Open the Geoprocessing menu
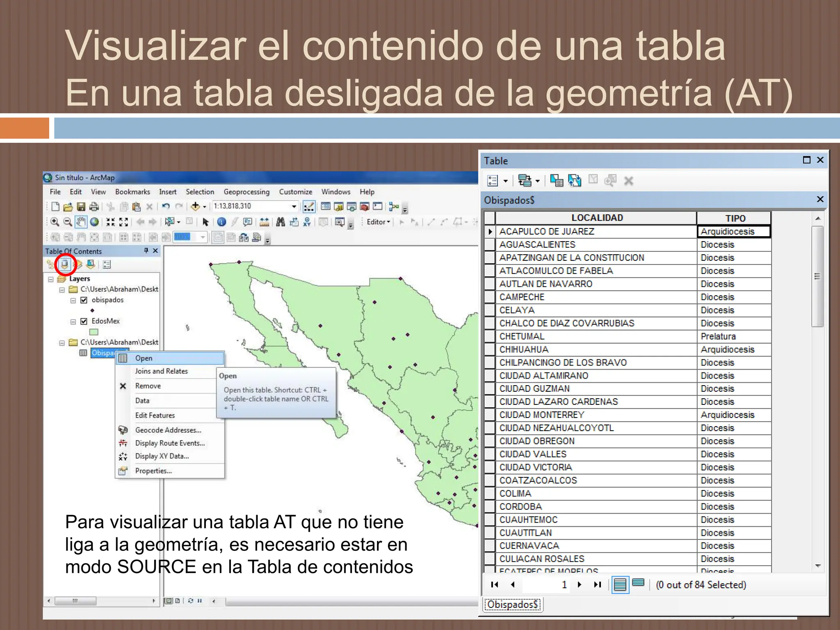This screenshot has height=630, width=840. 247,192
